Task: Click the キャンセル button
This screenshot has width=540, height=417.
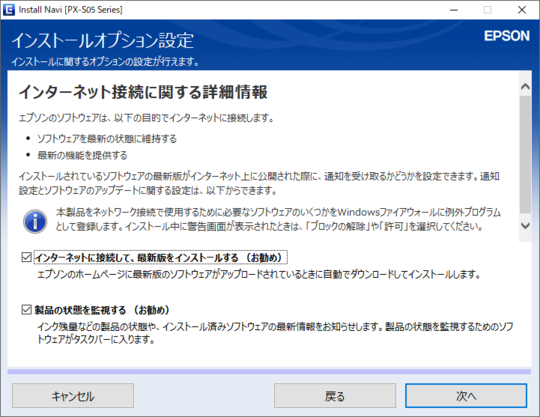Action: 73,396
